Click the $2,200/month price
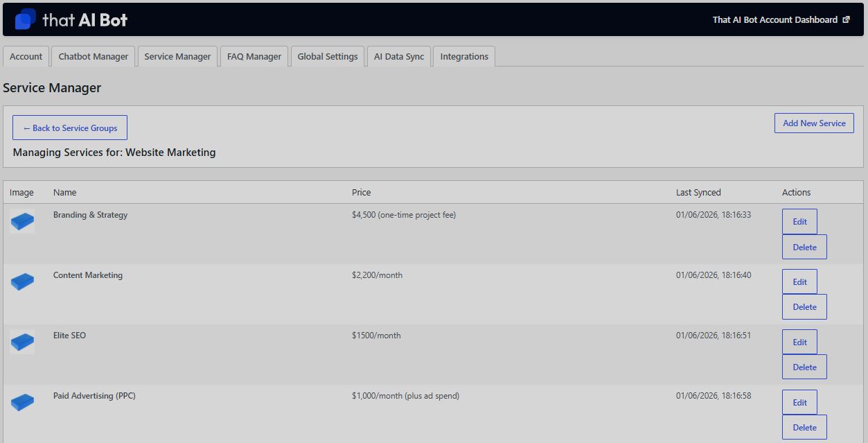Image resolution: width=868 pixels, height=443 pixels. coord(377,275)
